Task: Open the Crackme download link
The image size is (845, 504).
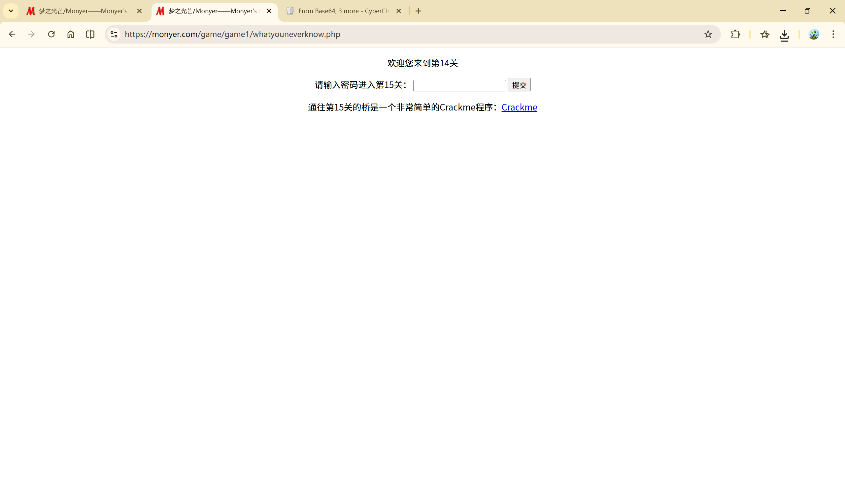Action: click(x=519, y=107)
